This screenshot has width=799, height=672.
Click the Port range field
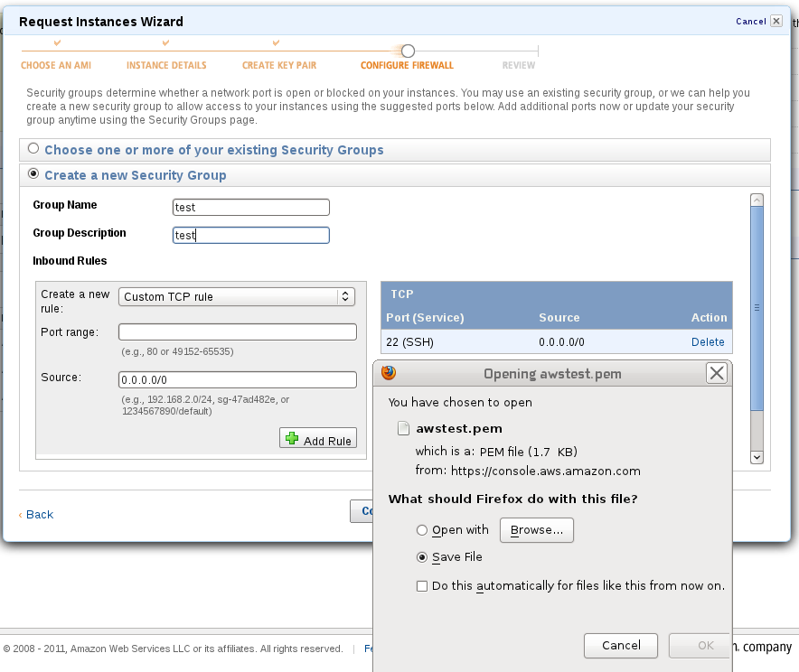coord(238,331)
